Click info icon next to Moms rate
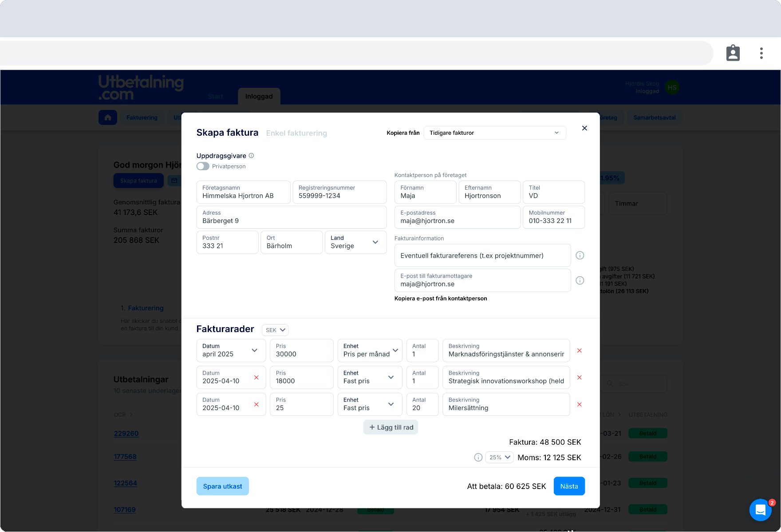The width and height of the screenshot is (781, 532). click(478, 458)
